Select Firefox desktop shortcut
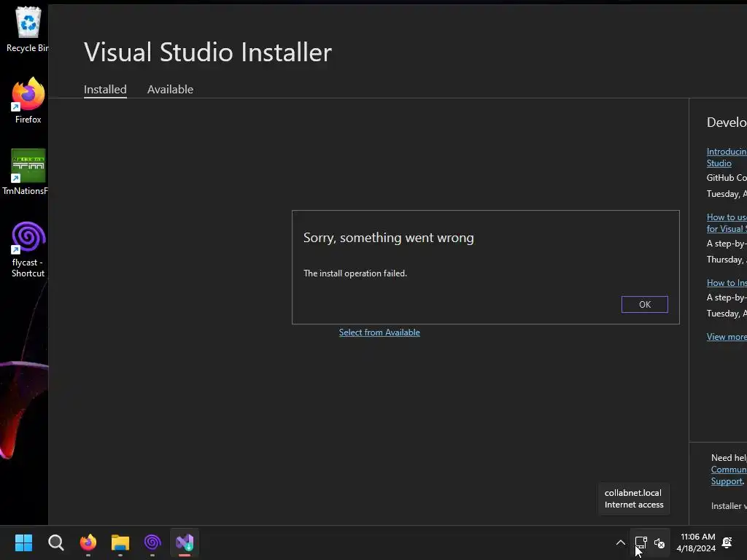This screenshot has width=747, height=560. (x=28, y=101)
